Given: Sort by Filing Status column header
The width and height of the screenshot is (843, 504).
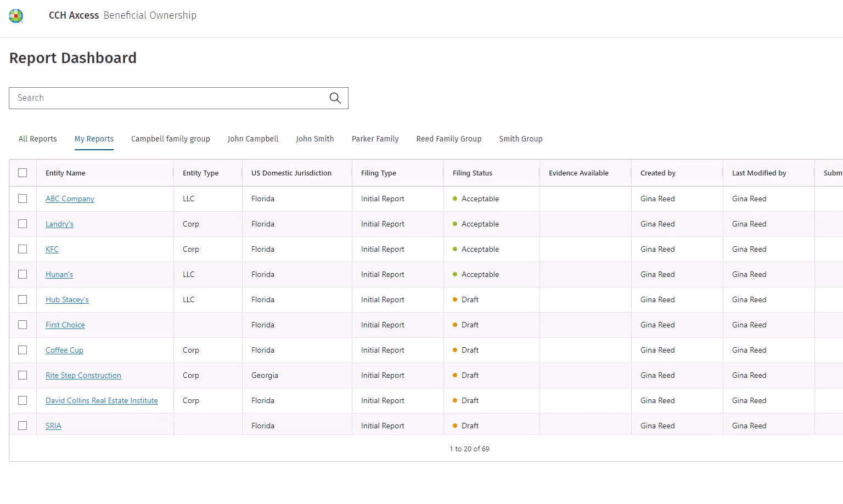Looking at the screenshot, I should pyautogui.click(x=473, y=173).
